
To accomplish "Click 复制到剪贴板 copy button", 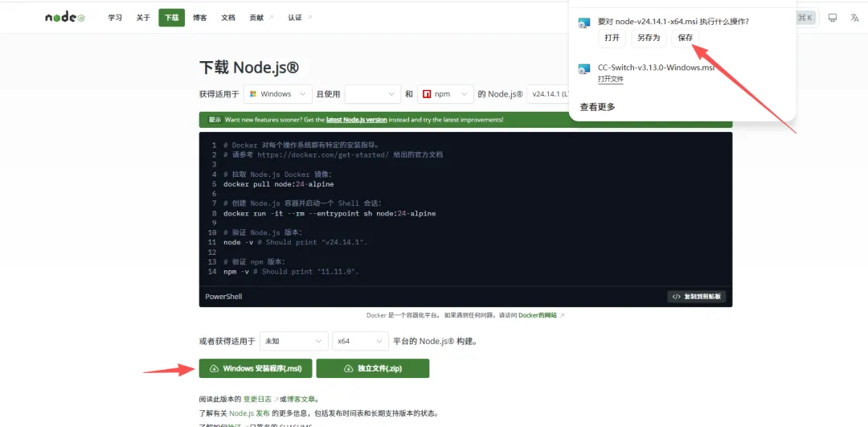I will [x=696, y=296].
